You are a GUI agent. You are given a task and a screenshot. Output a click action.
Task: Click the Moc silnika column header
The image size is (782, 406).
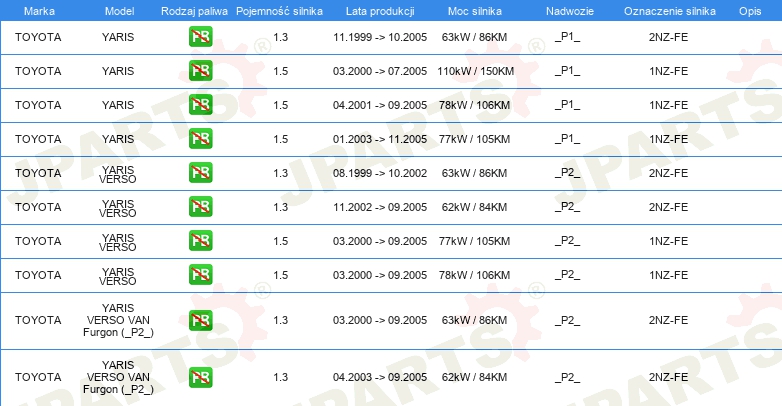[475, 11]
